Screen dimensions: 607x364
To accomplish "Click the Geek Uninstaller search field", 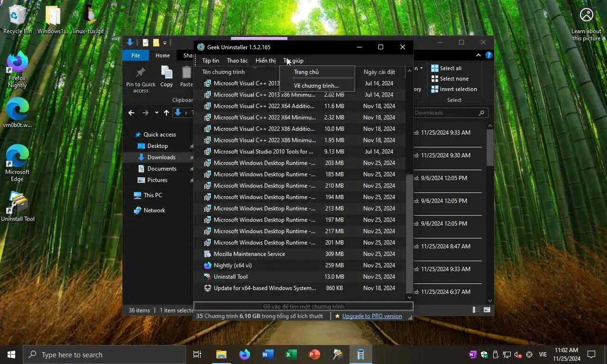I will [303, 307].
